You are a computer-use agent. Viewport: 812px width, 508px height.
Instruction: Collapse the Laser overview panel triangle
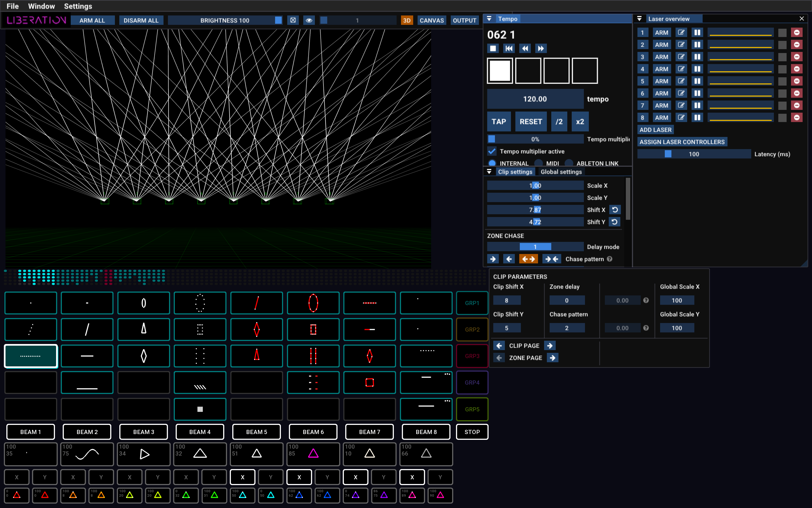(x=639, y=19)
